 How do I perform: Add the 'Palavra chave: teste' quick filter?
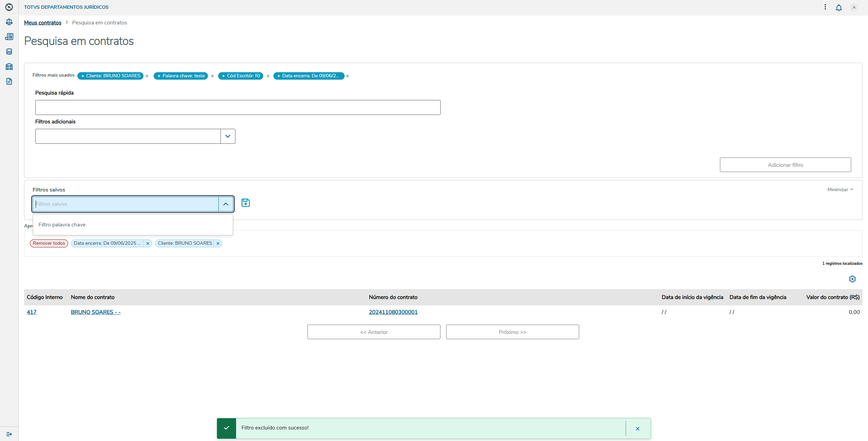(x=181, y=76)
